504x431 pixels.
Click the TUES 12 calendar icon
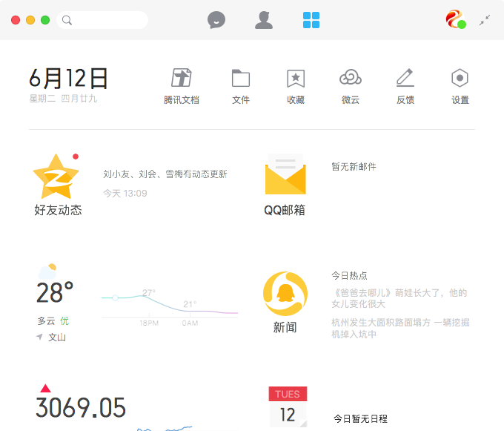[288, 407]
